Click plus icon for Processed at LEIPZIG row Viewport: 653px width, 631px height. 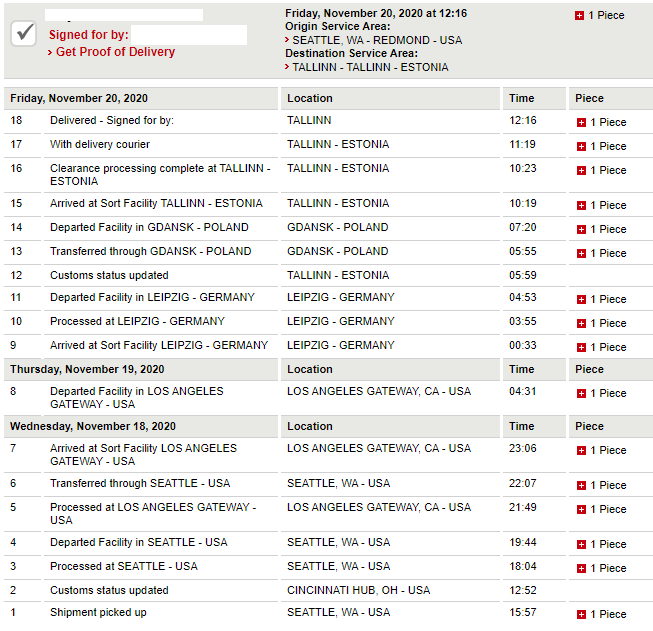pyautogui.click(x=581, y=323)
